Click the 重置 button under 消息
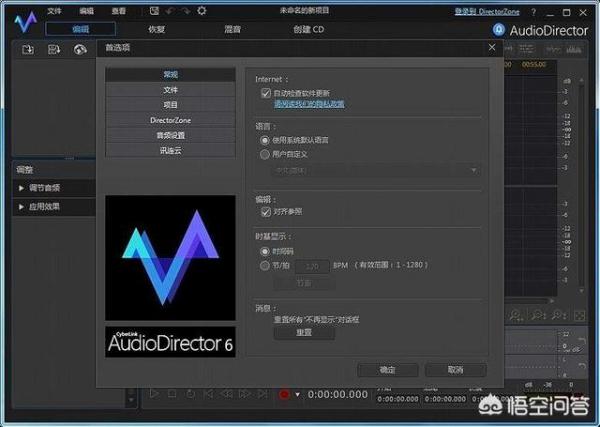The image size is (600, 427). click(304, 332)
